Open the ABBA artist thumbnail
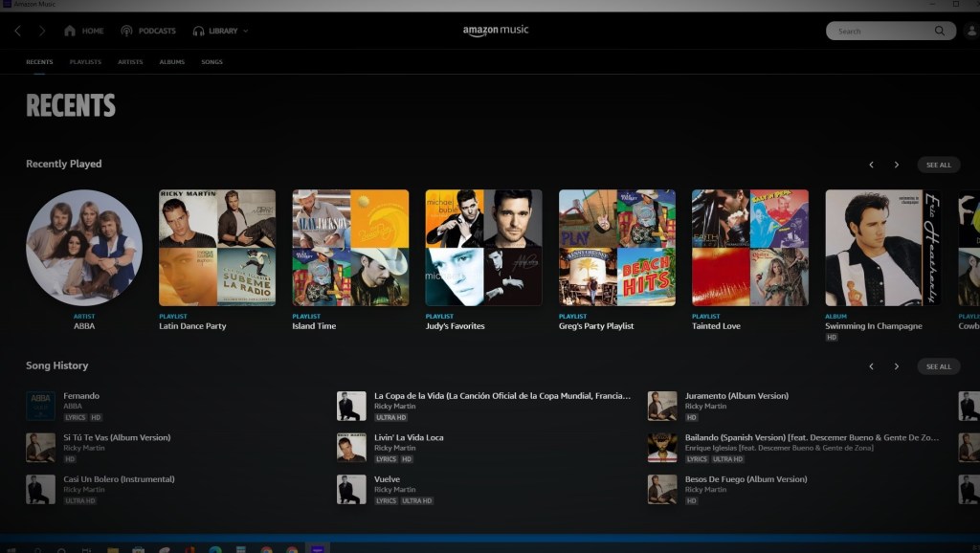This screenshot has width=980, height=553. [84, 248]
